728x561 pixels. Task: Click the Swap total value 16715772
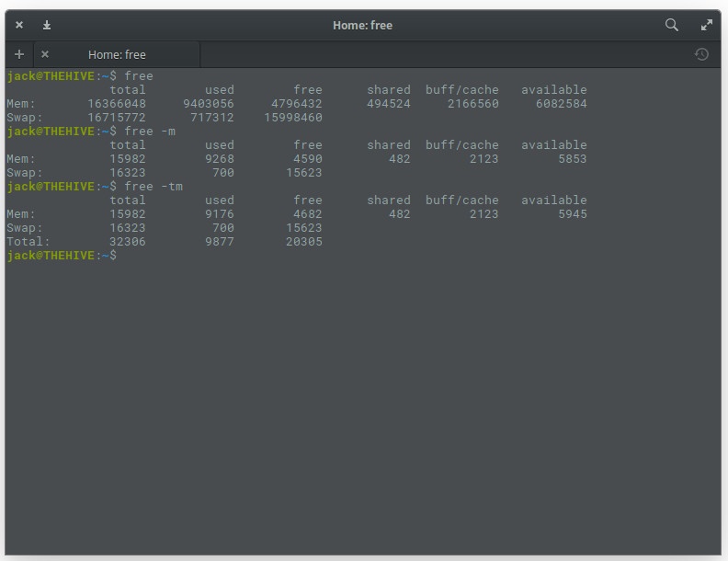pyautogui.click(x=117, y=117)
